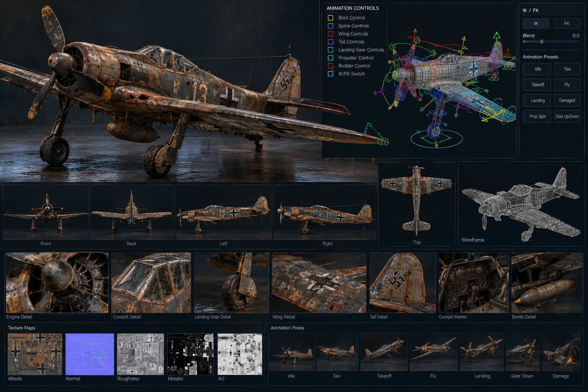View the Cockpit Interior image
This screenshot has height=392, width=588.
click(x=474, y=283)
